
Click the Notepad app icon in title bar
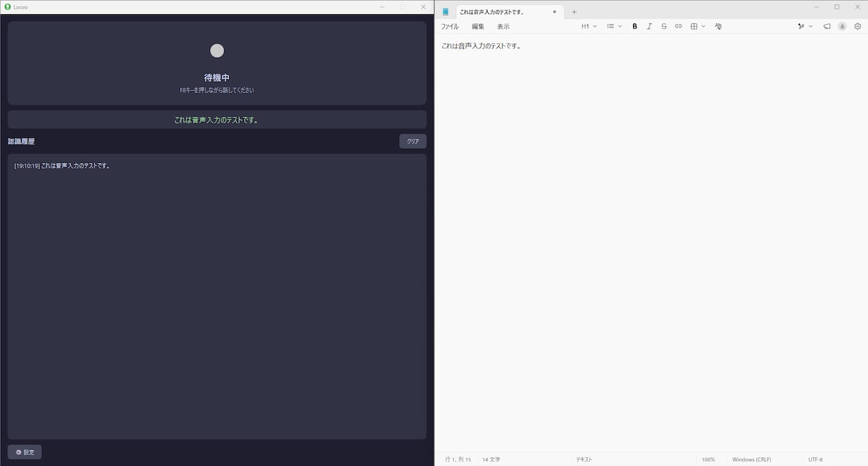[x=445, y=11]
